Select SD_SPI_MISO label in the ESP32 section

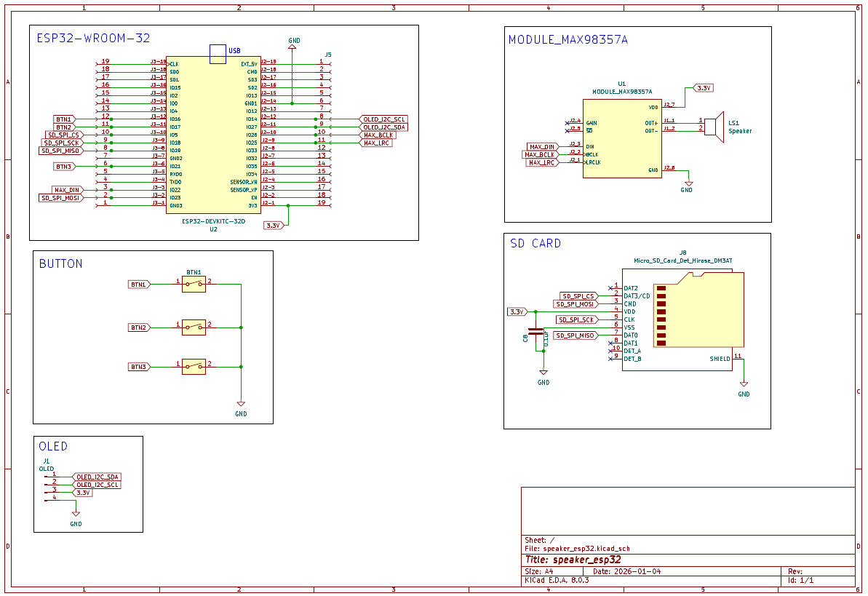click(61, 151)
